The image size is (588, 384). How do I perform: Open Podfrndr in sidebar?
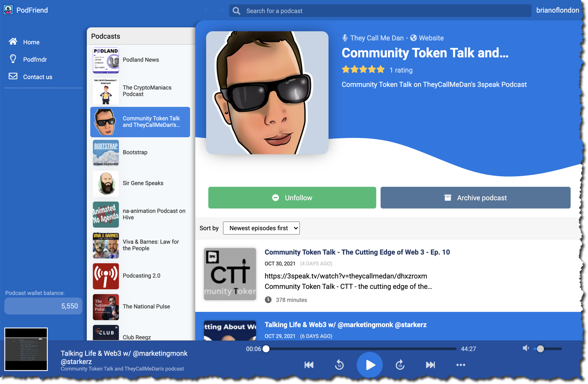(35, 59)
